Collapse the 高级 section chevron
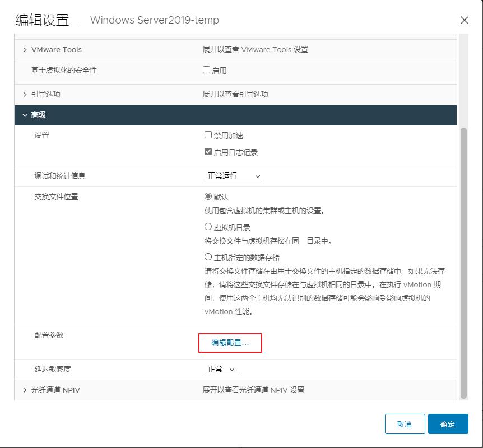Viewport: 483px width, 448px height. coord(25,115)
